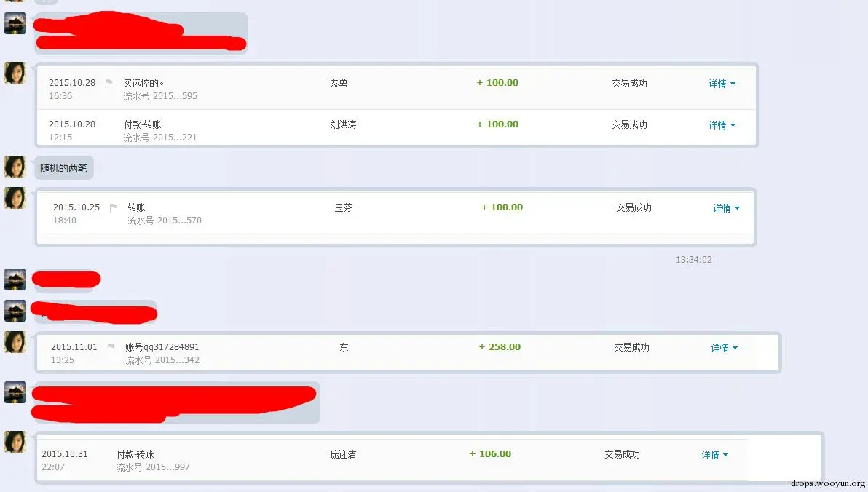Open 详情 for 庞迎洁 106.00 transaction
This screenshot has width=868, height=492.
pos(714,454)
